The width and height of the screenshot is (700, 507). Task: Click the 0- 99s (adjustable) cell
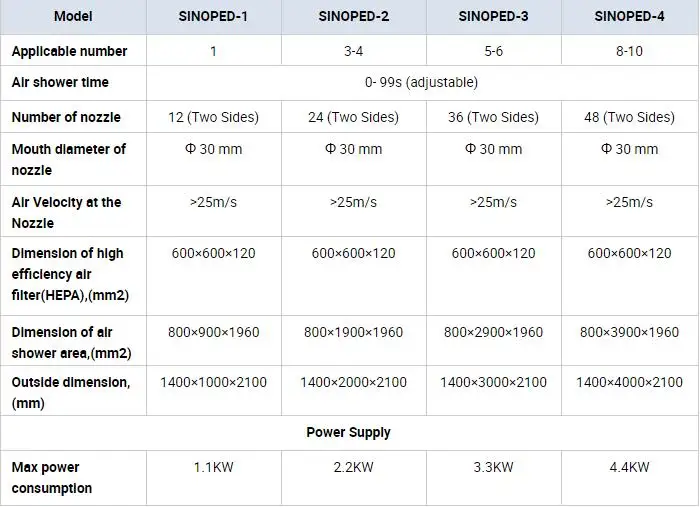(x=422, y=82)
